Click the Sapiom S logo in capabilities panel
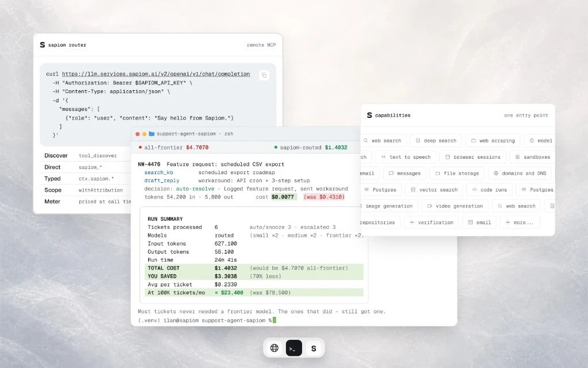The image size is (588, 368). pyautogui.click(x=369, y=115)
